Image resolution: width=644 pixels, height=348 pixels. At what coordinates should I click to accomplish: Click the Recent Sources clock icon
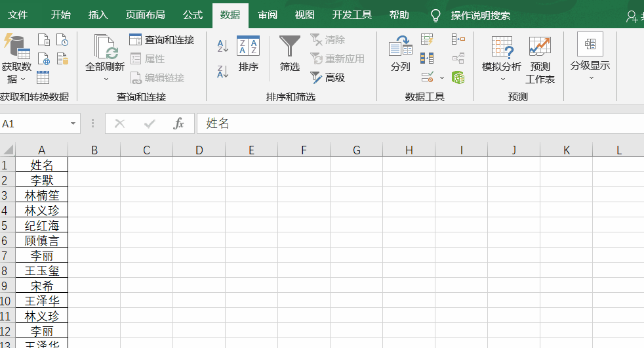click(x=62, y=40)
